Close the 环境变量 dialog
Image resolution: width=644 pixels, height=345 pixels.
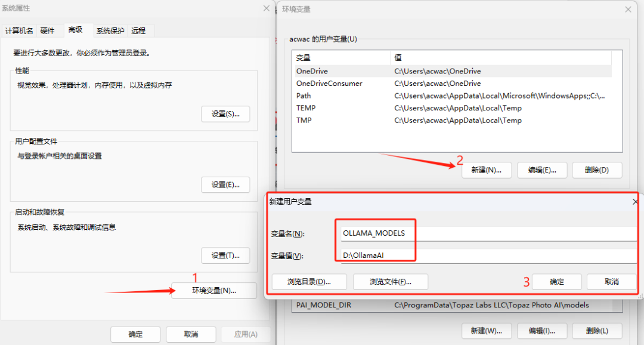628,10
